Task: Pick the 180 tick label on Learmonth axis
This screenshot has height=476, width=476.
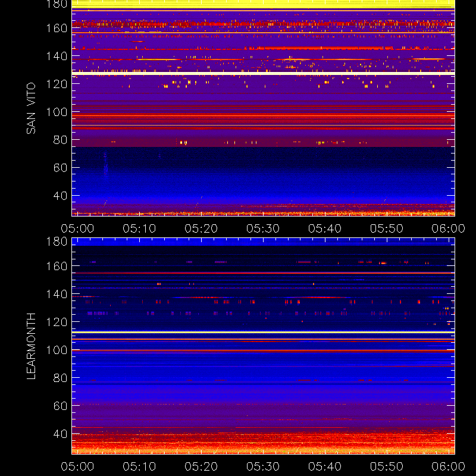Action: 57,242
